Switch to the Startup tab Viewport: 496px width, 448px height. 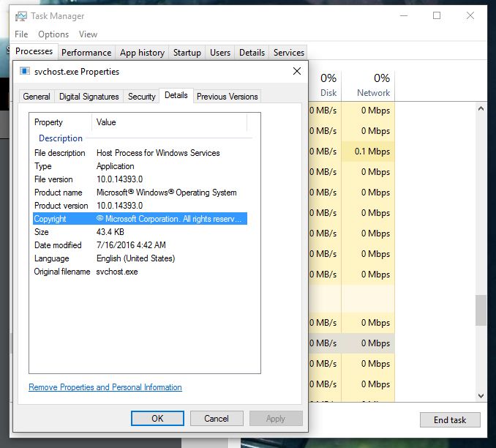click(187, 53)
